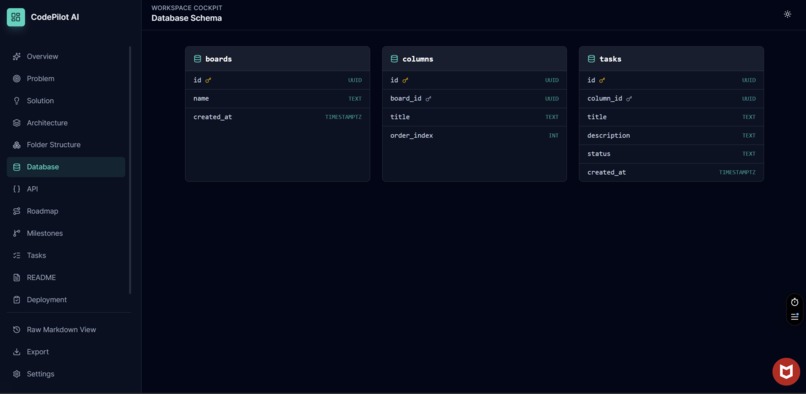Viewport: 806px width, 394px height.
Task: Click the API braces icon
Action: pyautogui.click(x=16, y=189)
